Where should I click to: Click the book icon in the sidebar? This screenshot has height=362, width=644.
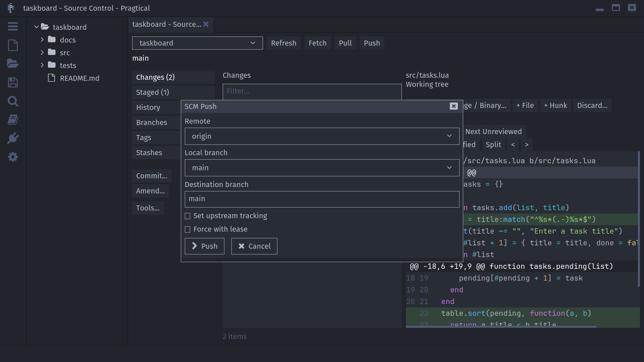coord(13,120)
